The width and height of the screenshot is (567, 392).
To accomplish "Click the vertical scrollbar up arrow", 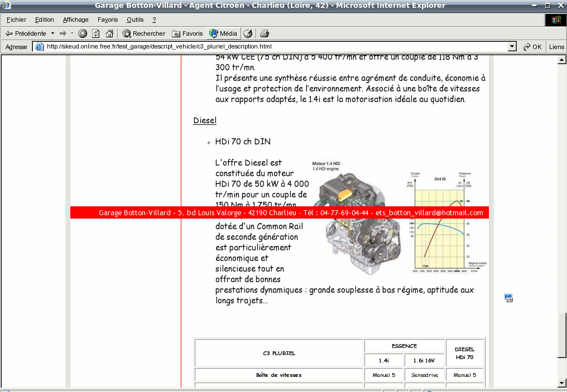I will (561, 60).
